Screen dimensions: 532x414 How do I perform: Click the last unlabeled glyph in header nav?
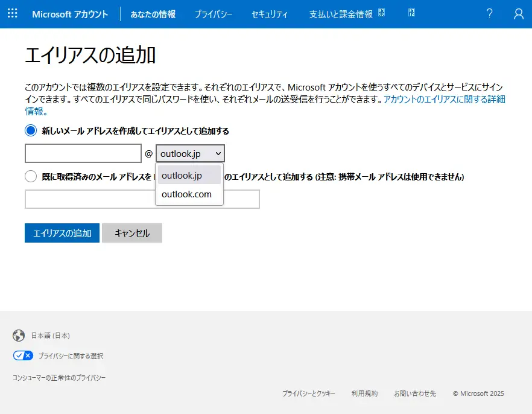pyautogui.click(x=411, y=13)
